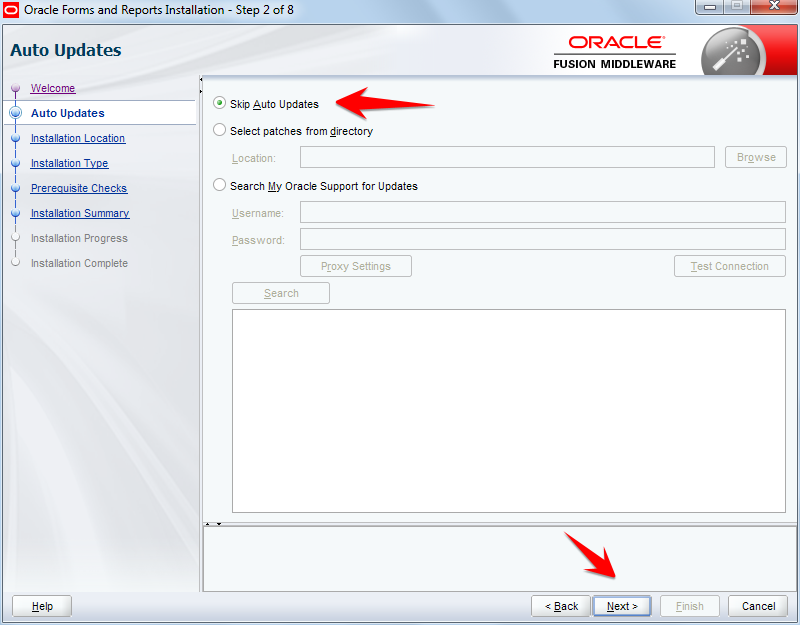Image resolution: width=800 pixels, height=625 pixels.
Task: Open the Welcome step link
Action: click(53, 88)
